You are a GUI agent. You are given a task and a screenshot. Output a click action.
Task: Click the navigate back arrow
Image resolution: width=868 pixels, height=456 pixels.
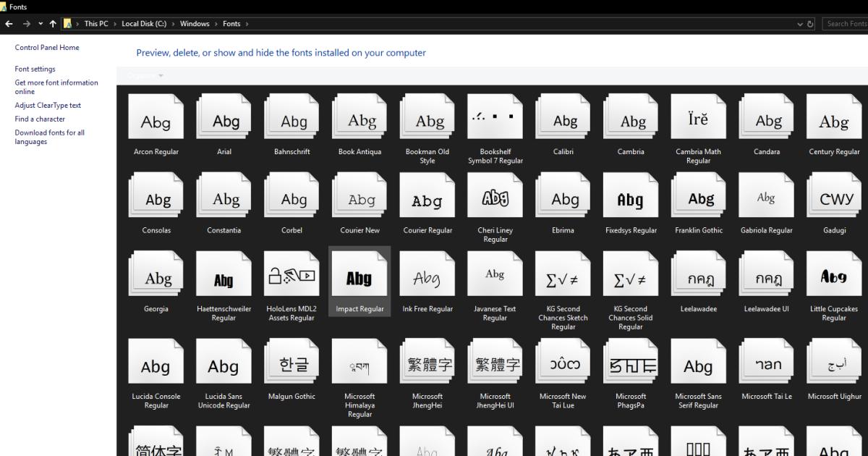pos(8,23)
